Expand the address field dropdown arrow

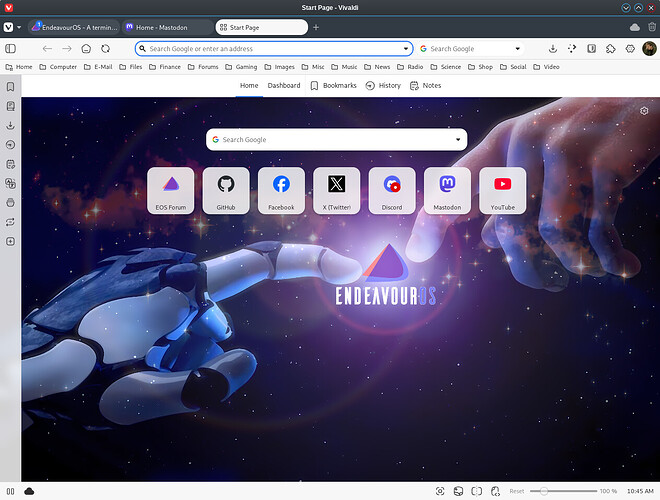pyautogui.click(x=406, y=49)
